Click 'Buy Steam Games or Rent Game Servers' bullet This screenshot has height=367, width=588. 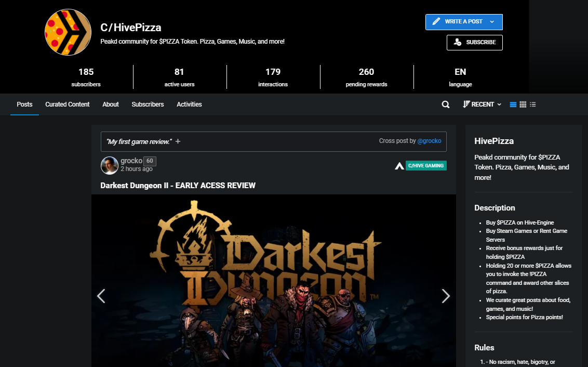point(527,235)
